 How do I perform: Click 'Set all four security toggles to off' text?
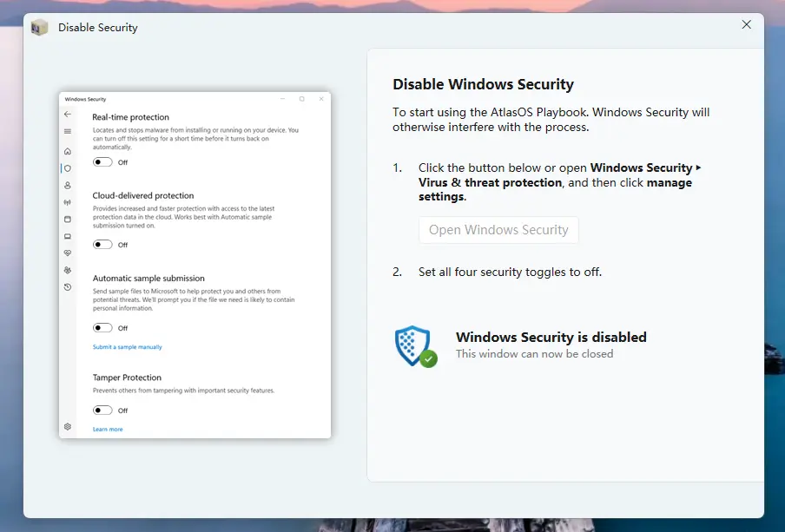click(x=510, y=272)
